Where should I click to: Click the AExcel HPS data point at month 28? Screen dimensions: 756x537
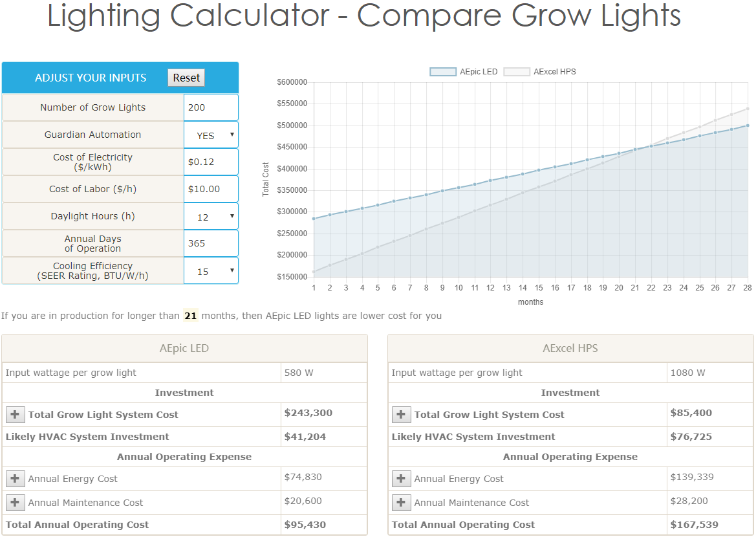pyautogui.click(x=748, y=109)
